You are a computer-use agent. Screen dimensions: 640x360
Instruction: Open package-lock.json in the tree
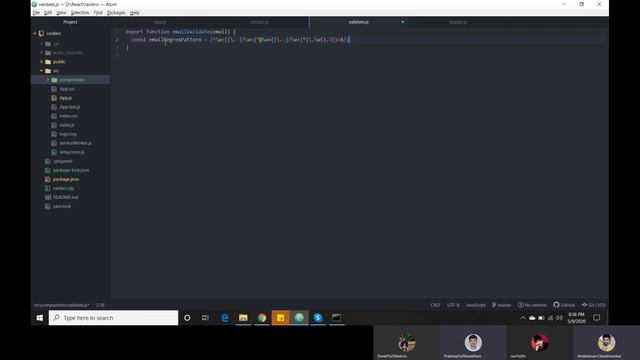pyautogui.click(x=71, y=170)
